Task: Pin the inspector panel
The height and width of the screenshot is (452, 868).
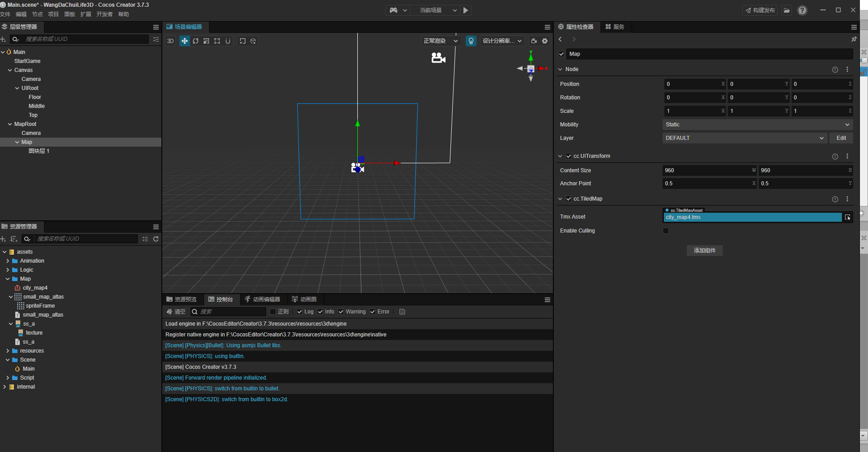Action: [854, 39]
